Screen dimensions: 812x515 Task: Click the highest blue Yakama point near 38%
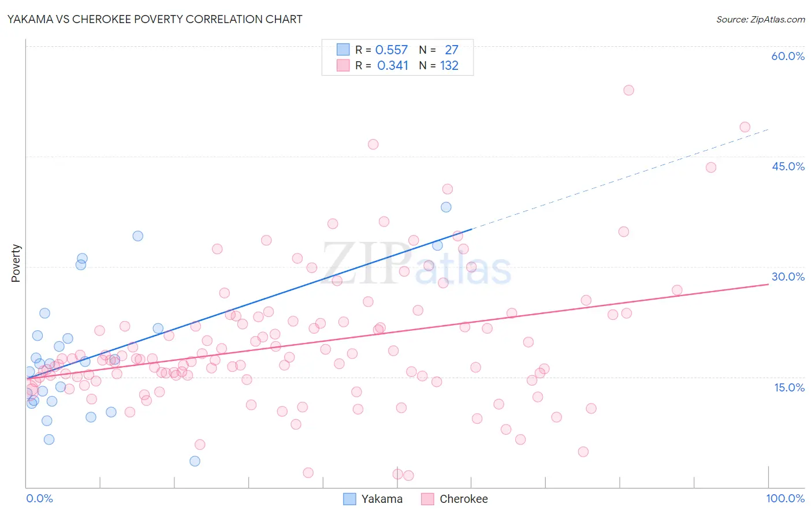point(446,207)
